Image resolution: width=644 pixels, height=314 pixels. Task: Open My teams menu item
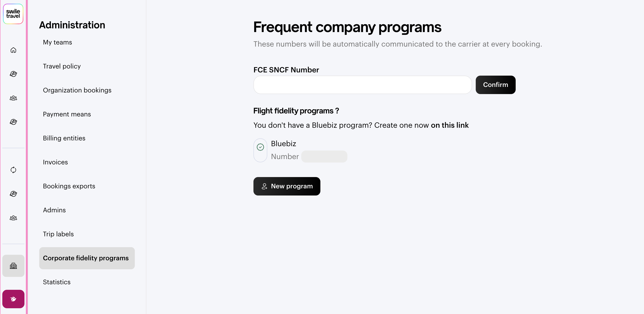57,42
